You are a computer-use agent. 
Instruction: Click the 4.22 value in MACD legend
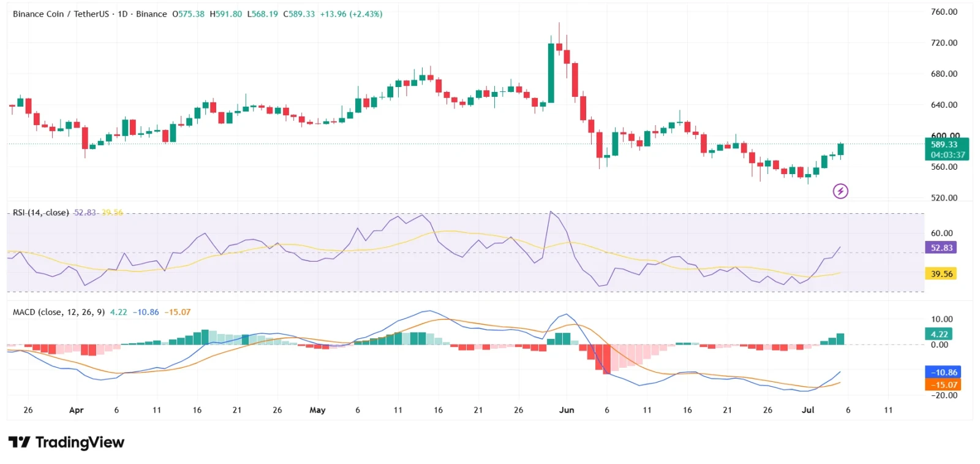[119, 312]
